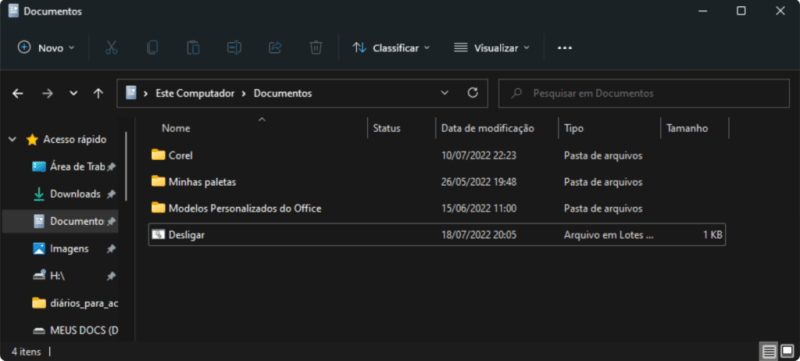Click the pin icon beside Imagens

[x=111, y=249]
